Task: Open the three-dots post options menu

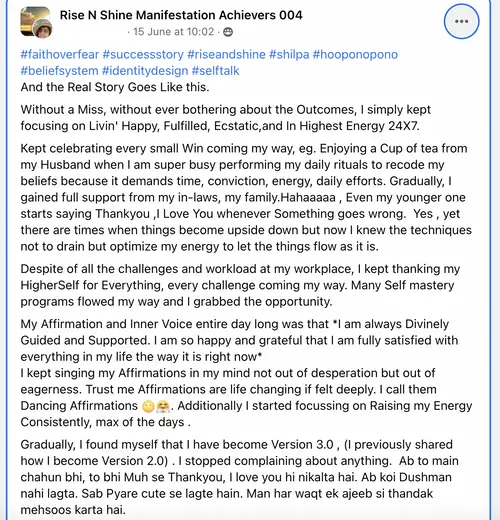Action: pyautogui.click(x=461, y=21)
